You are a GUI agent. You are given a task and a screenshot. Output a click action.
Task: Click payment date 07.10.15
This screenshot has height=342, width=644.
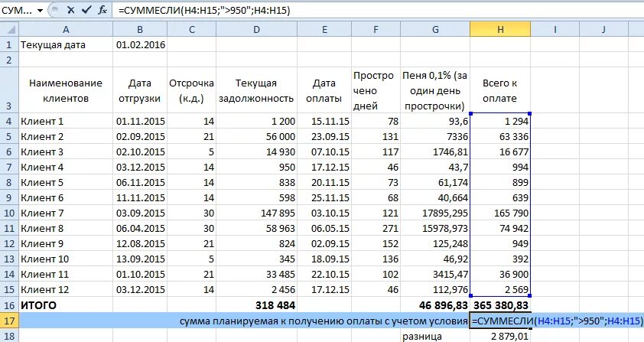(x=324, y=151)
